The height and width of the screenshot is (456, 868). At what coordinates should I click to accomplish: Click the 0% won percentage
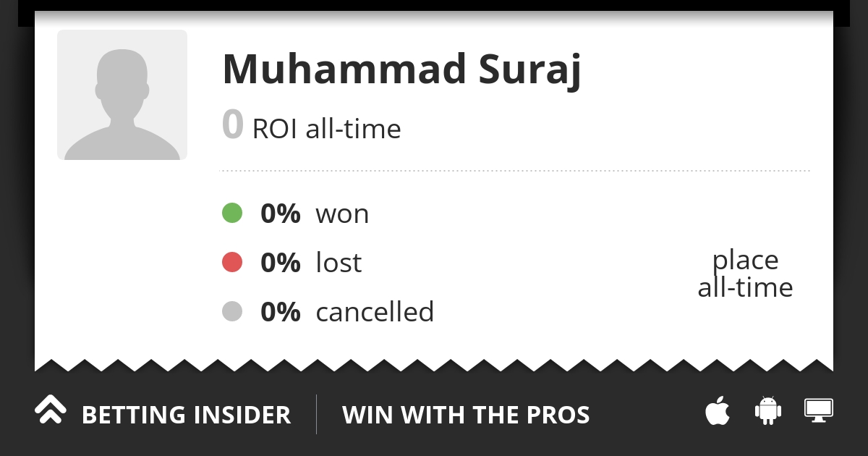[280, 214]
